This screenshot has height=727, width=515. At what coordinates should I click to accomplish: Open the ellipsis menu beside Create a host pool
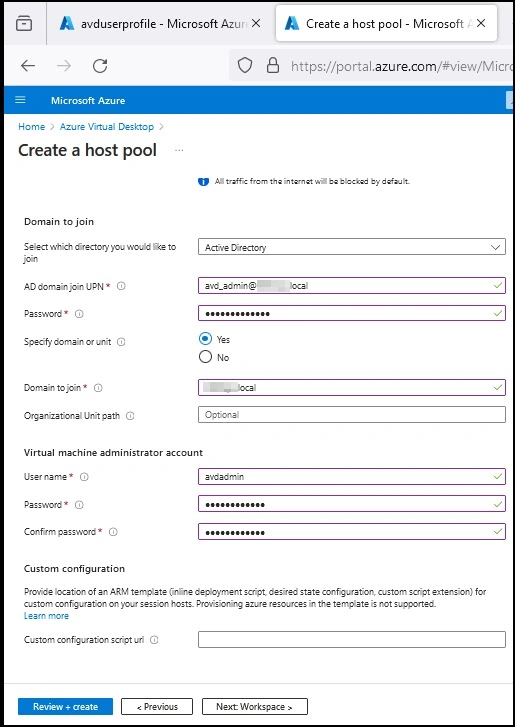pos(179,150)
